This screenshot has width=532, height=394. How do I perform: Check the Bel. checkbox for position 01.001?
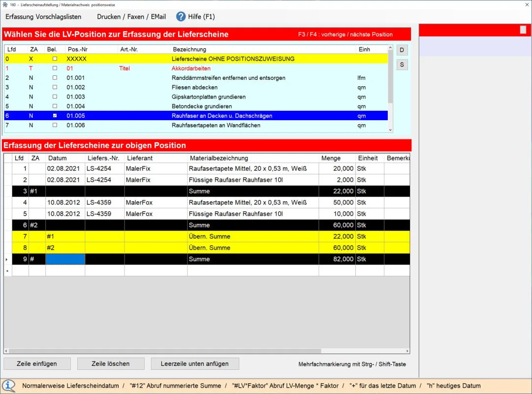[x=55, y=78]
